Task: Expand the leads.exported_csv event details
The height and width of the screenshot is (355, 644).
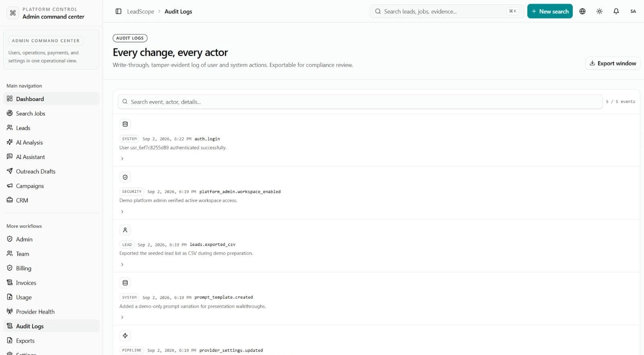Action: coord(122,264)
